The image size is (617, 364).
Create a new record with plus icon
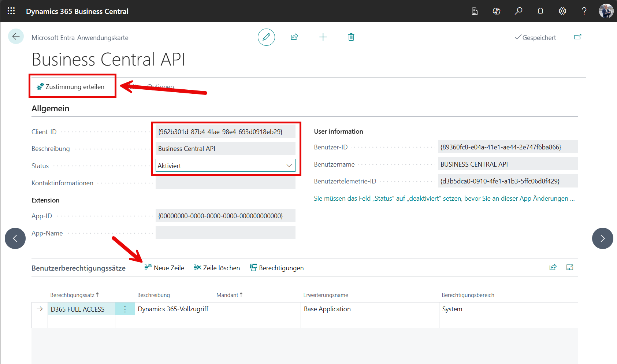[323, 37]
